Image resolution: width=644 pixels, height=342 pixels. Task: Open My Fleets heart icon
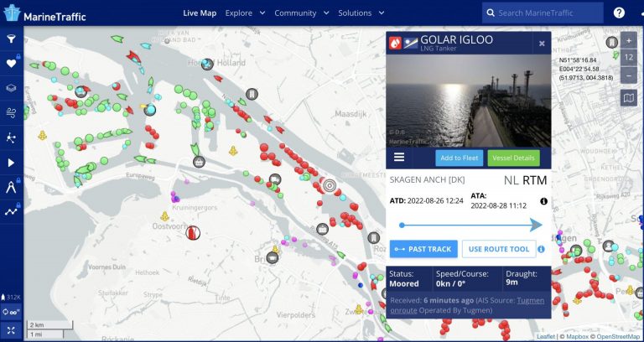point(11,63)
